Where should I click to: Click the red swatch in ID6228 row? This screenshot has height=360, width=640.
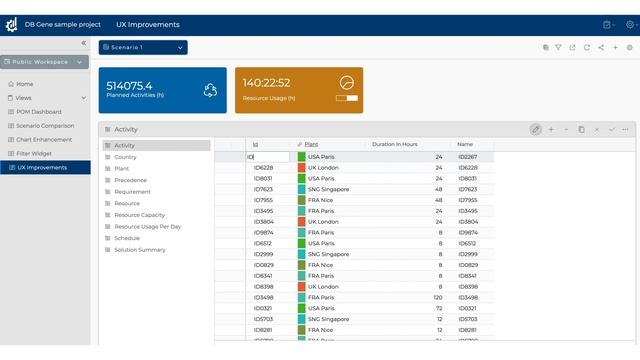click(301, 168)
